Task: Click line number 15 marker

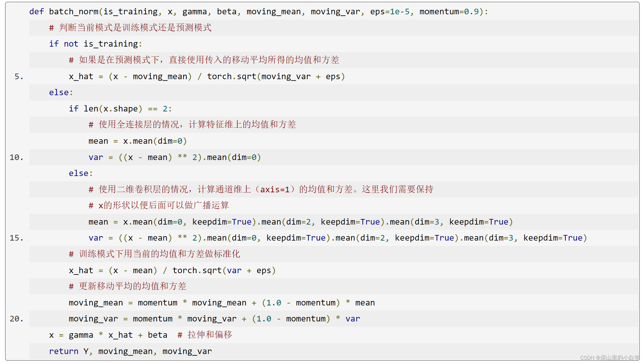Action: pyautogui.click(x=16, y=238)
